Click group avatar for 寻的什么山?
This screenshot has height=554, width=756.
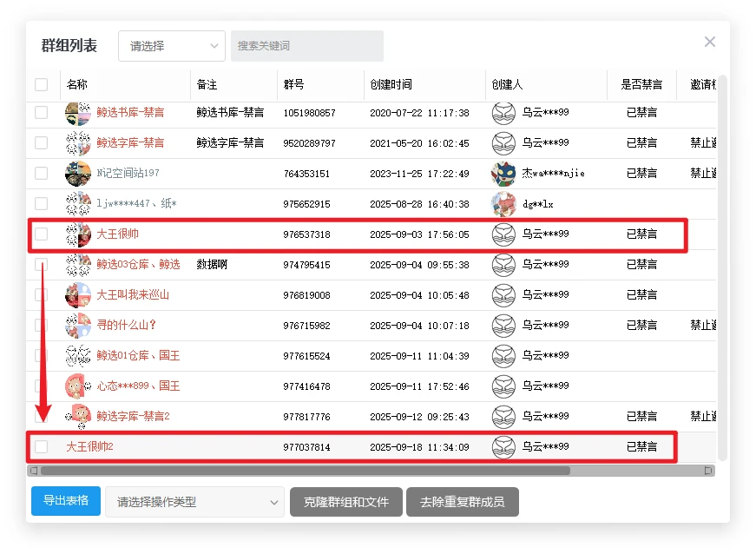(78, 326)
